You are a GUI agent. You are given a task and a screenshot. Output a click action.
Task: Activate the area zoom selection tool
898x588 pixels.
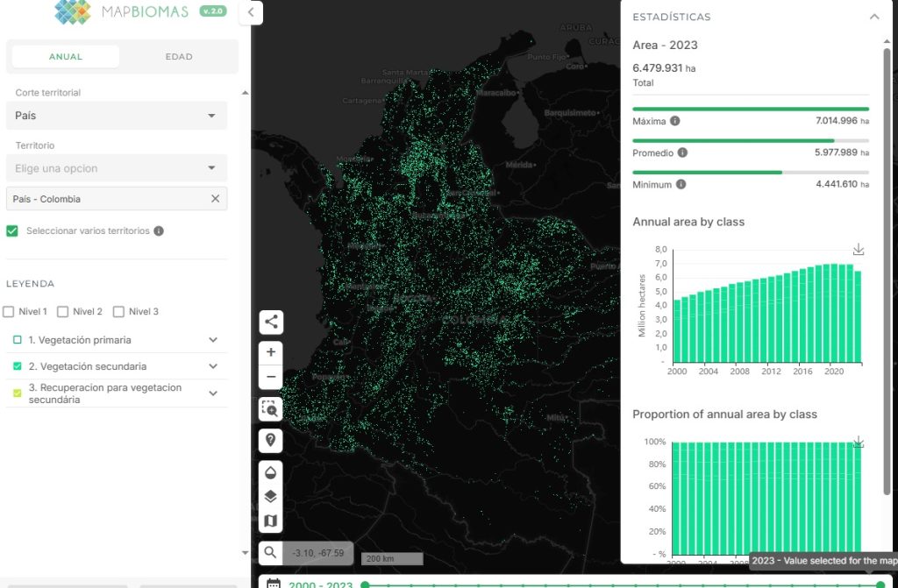[x=271, y=408]
